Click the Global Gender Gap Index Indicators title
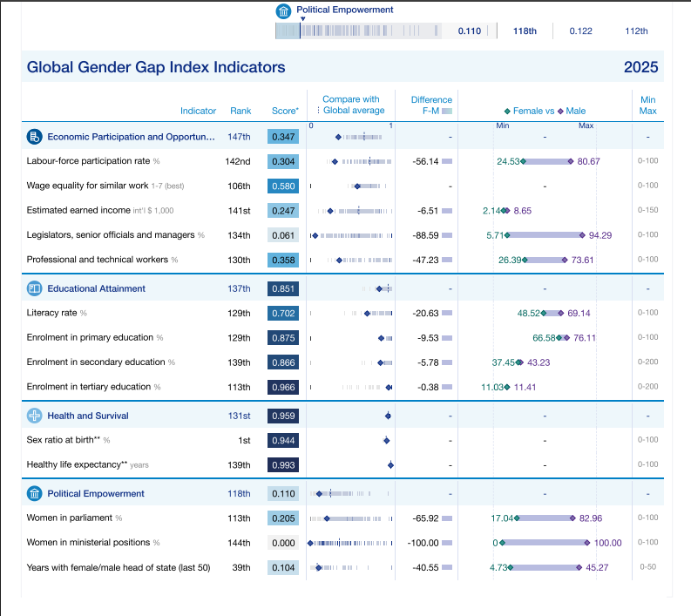The height and width of the screenshot is (616, 691). (x=156, y=67)
